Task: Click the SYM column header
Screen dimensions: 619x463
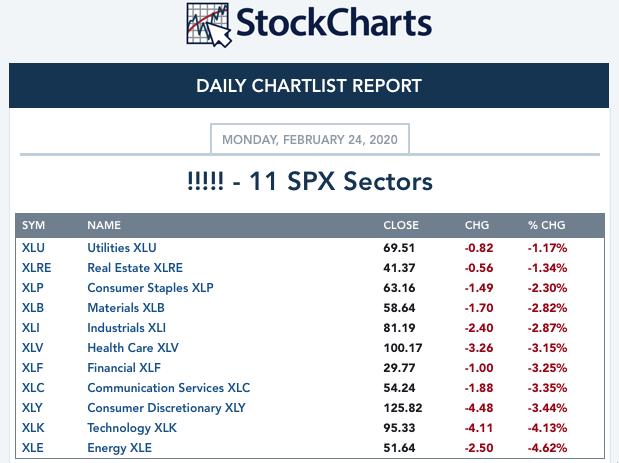Action: pos(33,225)
